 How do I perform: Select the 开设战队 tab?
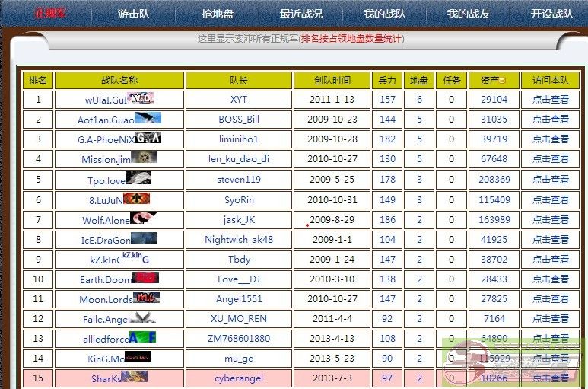(551, 14)
